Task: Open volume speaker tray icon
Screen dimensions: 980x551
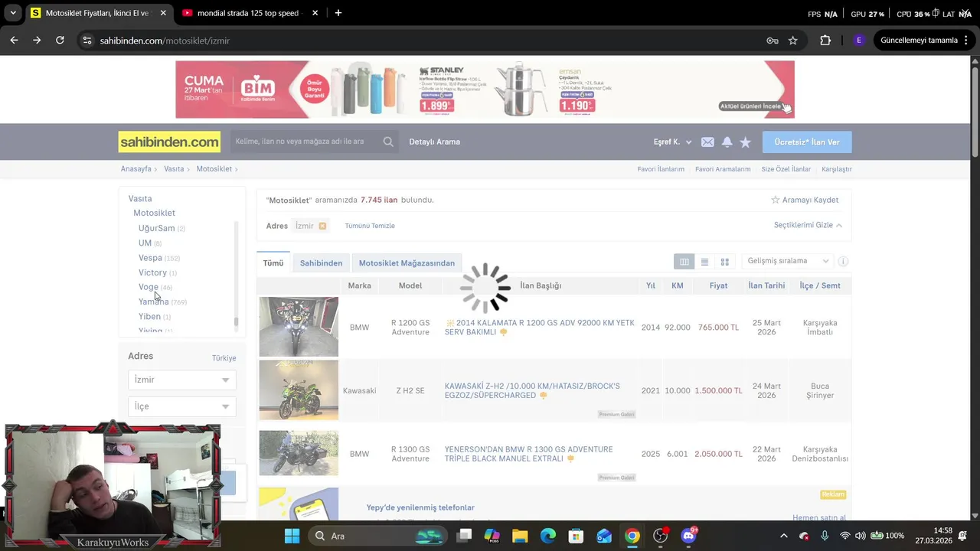Action: 861,536
